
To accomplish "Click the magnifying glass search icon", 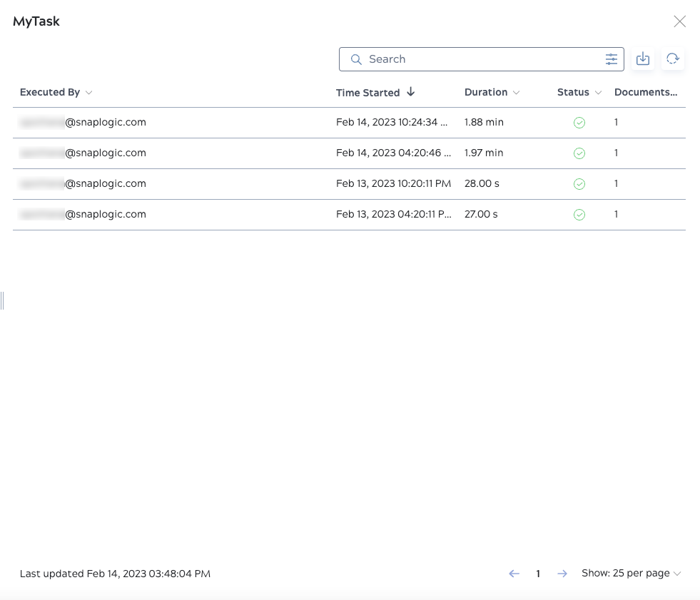I will pos(356,59).
